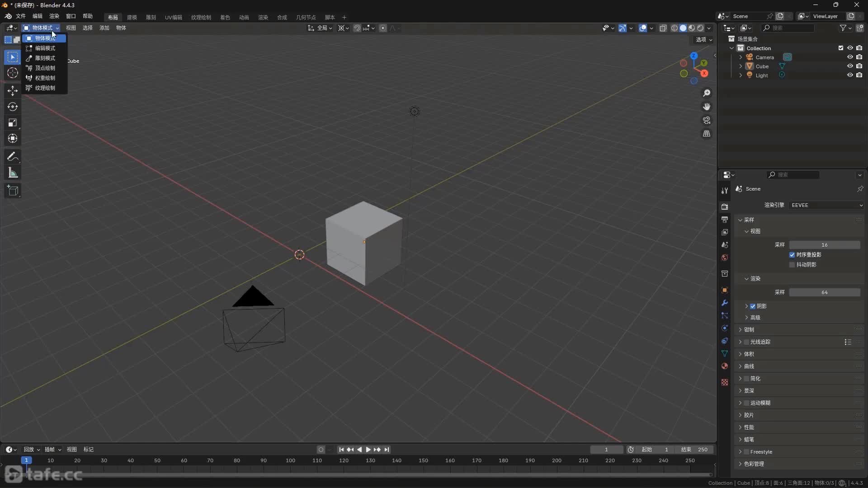Select the Measure ruler tool
868x488 pixels.
pyautogui.click(x=12, y=173)
